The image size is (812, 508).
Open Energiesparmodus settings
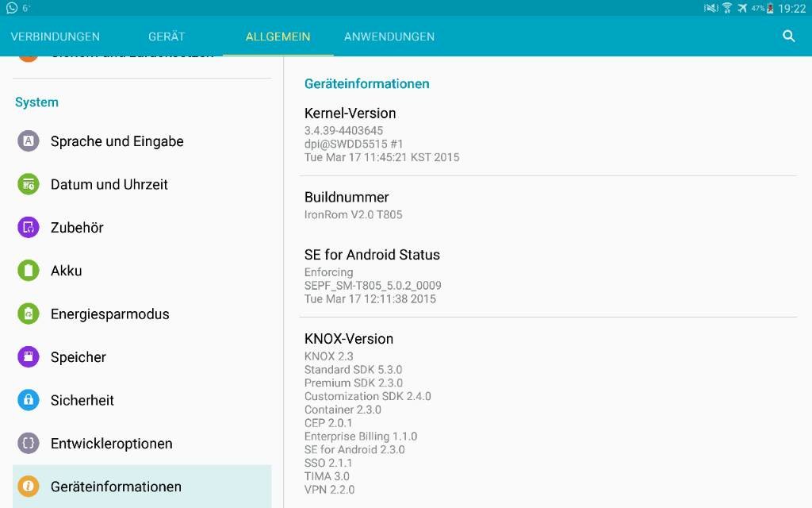(x=142, y=314)
